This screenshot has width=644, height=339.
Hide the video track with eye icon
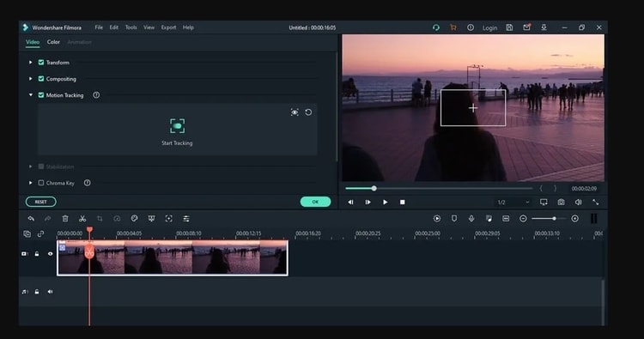coord(50,254)
